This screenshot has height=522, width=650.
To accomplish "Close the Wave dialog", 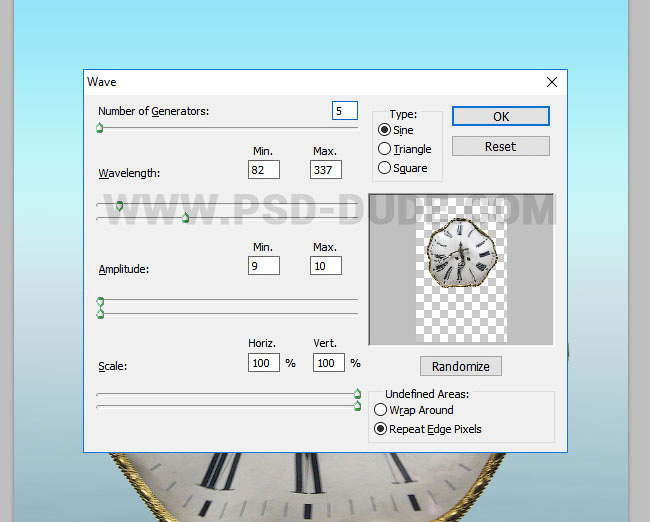I will click(552, 82).
